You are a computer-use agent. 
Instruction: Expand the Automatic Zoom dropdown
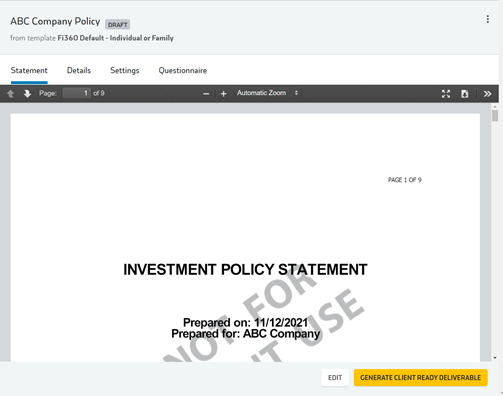click(x=268, y=93)
